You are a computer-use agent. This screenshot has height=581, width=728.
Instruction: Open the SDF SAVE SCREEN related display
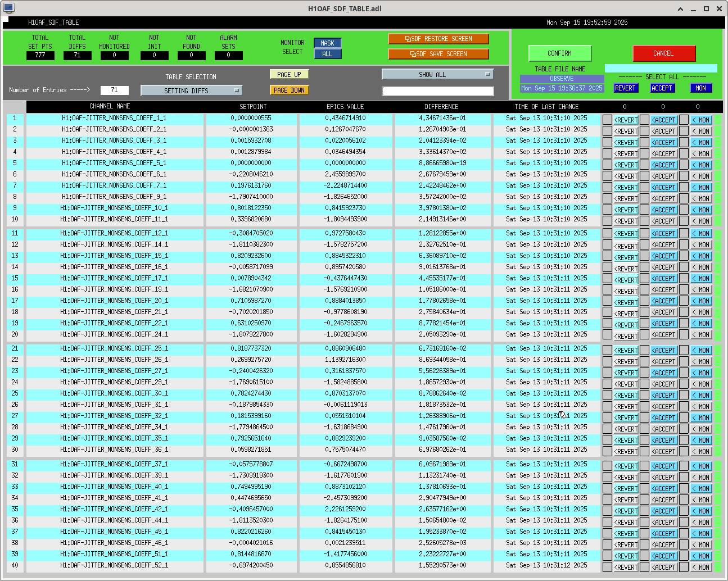438,54
